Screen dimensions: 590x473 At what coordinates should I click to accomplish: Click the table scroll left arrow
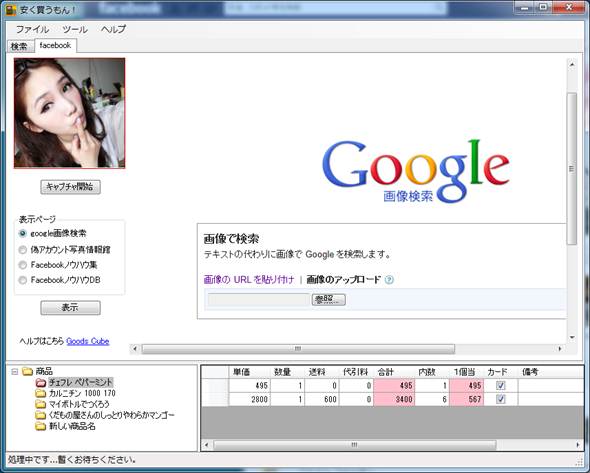tap(206, 445)
